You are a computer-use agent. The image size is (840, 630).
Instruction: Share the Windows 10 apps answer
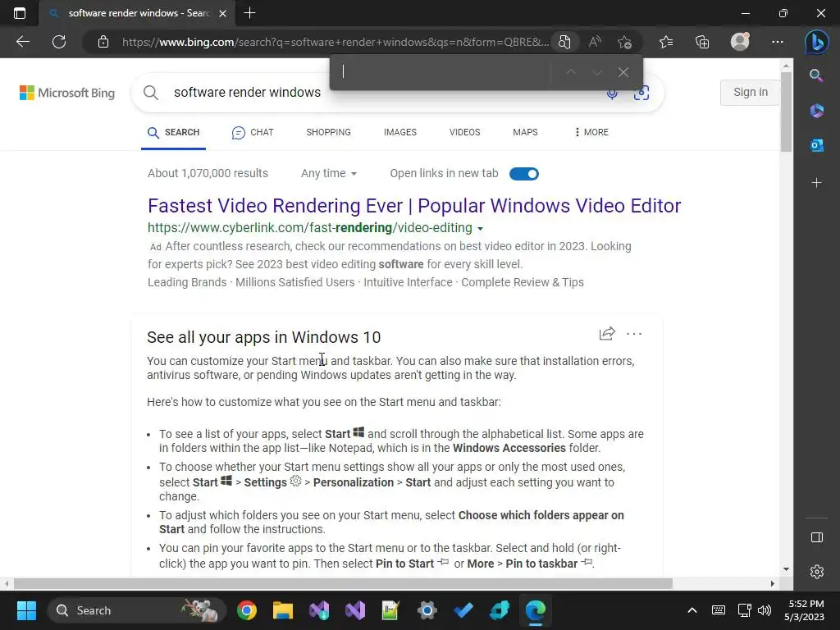click(607, 334)
